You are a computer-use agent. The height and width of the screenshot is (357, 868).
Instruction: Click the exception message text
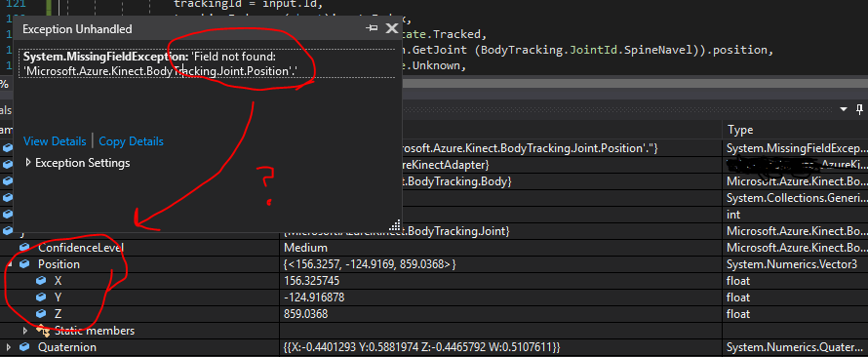(161, 63)
